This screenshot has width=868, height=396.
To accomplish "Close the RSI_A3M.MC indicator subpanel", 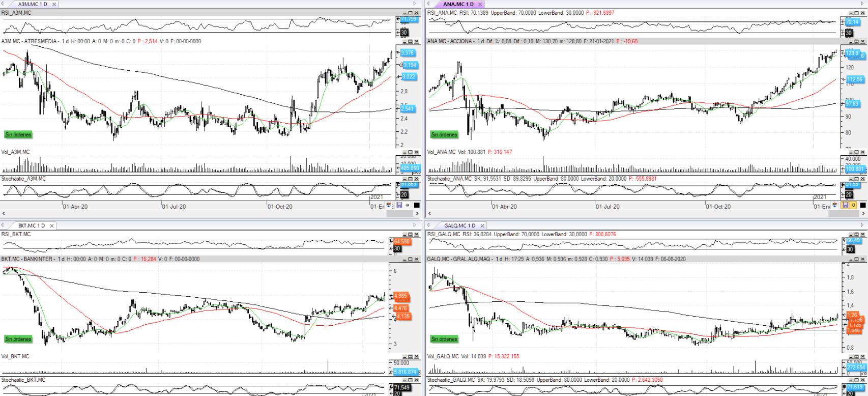I will coord(416,13).
